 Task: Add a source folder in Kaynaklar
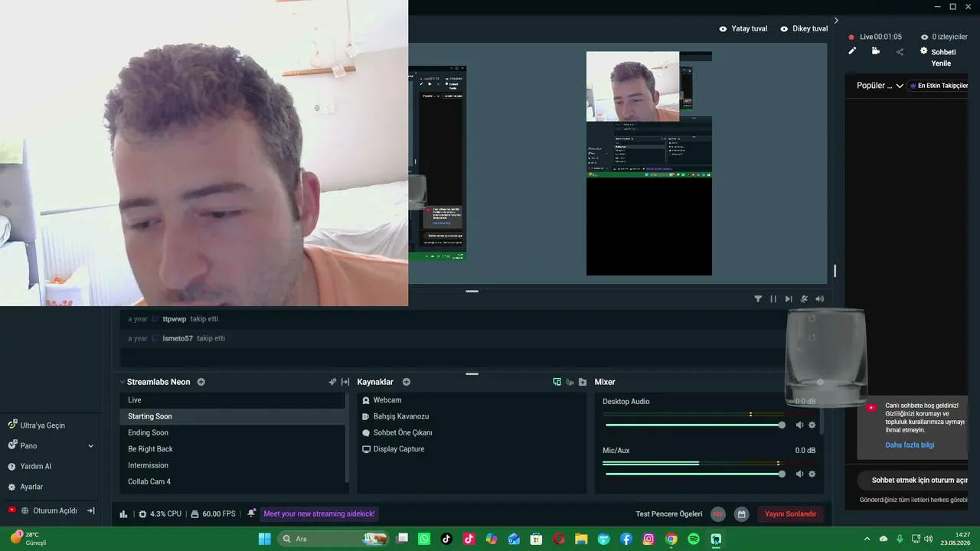click(x=583, y=382)
